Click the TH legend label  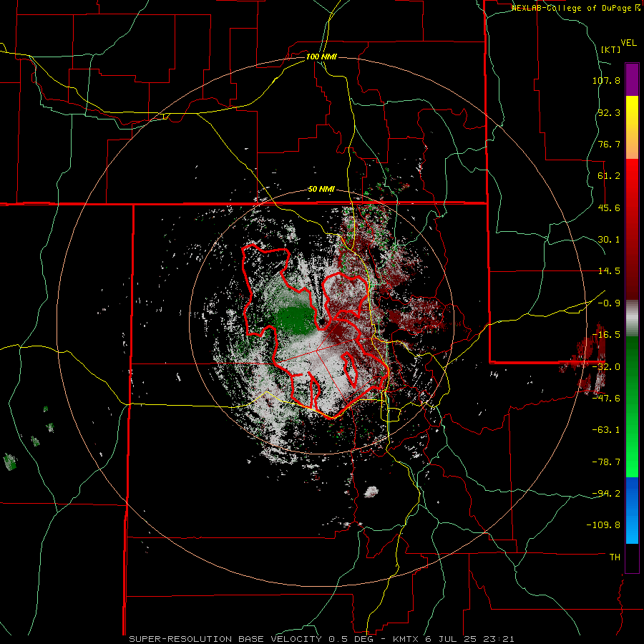click(615, 557)
